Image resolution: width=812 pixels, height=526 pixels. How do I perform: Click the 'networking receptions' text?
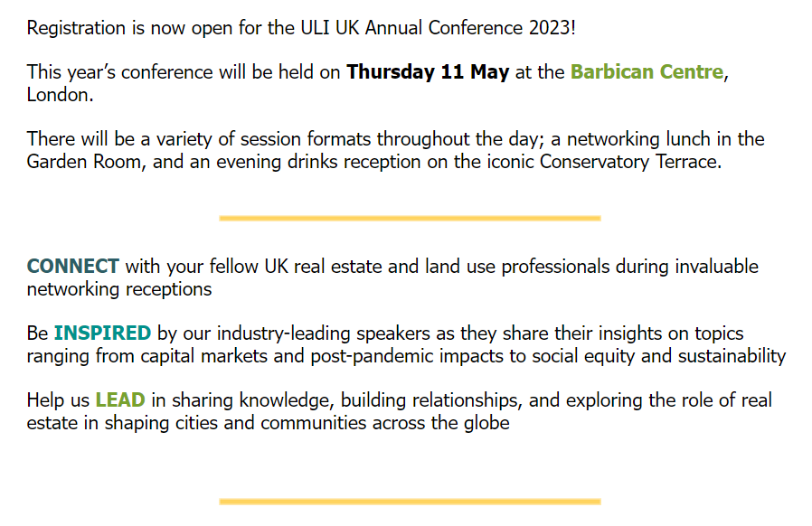click(119, 289)
